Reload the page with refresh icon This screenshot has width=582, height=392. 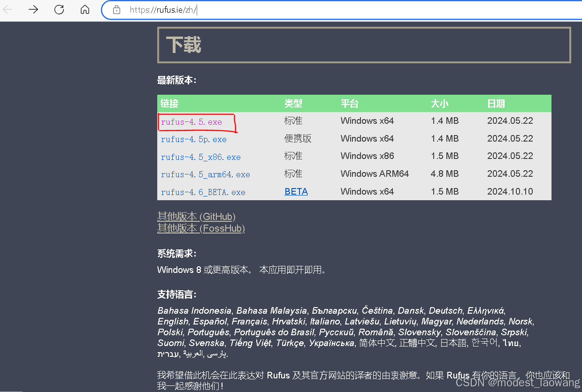[x=59, y=9]
